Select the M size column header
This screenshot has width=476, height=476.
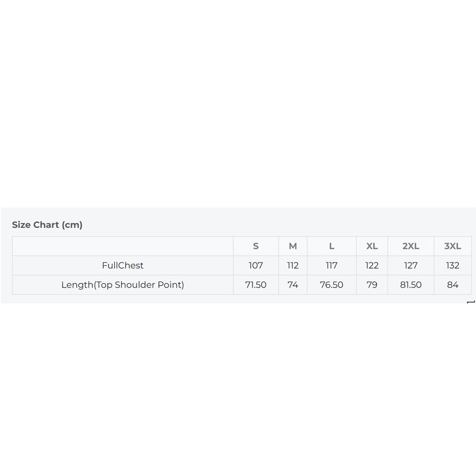click(293, 246)
